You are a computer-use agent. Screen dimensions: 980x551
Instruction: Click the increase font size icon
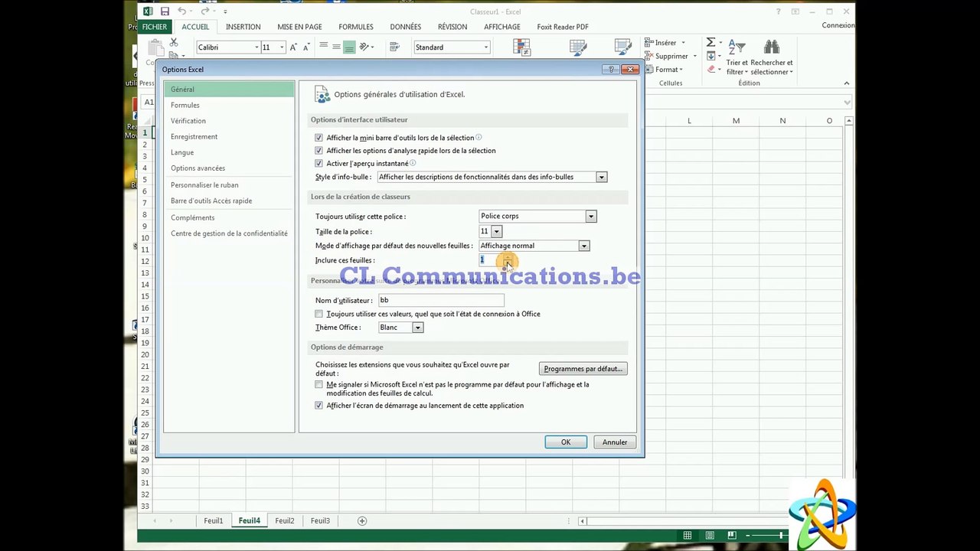(293, 47)
